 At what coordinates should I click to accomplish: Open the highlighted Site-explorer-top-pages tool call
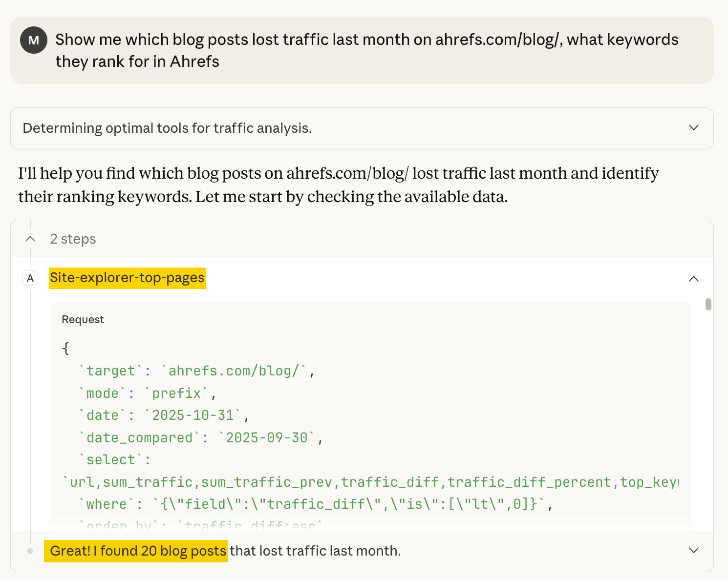(x=127, y=278)
